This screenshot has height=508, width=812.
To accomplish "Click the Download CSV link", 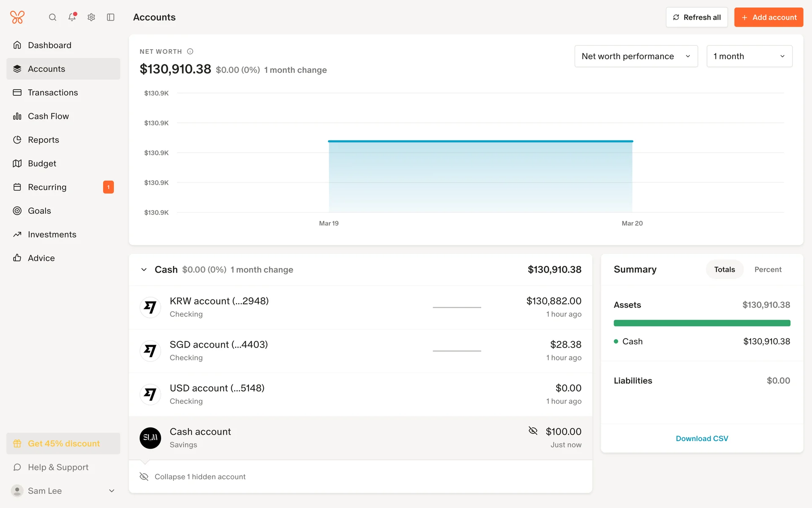I will [702, 439].
